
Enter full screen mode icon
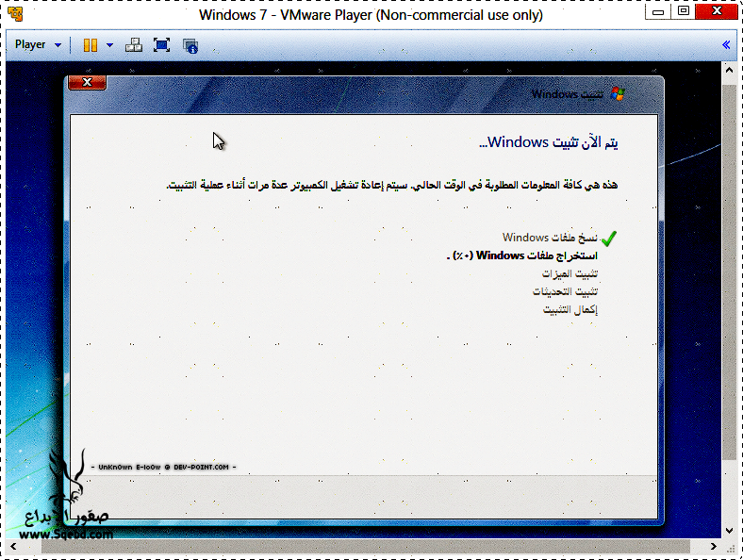tap(161, 45)
